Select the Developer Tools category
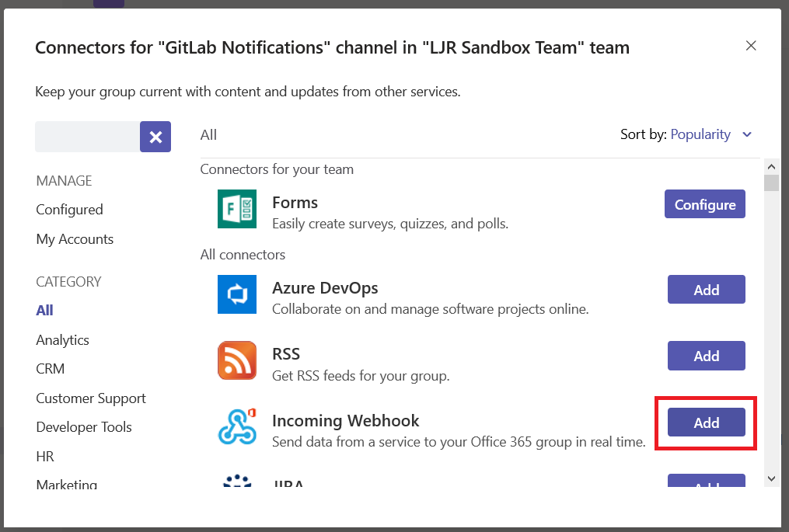The height and width of the screenshot is (532, 789). click(x=83, y=426)
